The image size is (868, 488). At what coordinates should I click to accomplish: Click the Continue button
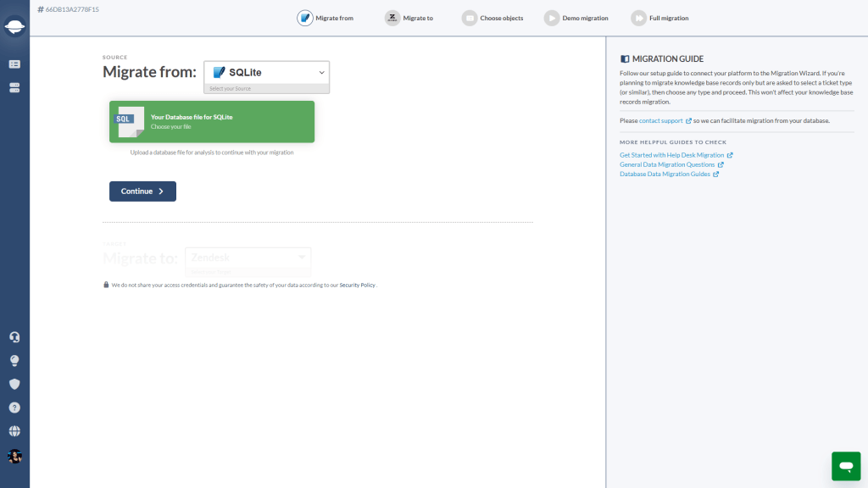click(142, 191)
